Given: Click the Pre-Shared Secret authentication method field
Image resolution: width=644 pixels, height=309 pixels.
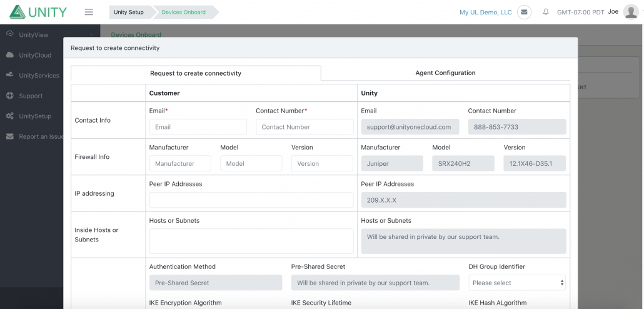Looking at the screenshot, I should (216, 283).
